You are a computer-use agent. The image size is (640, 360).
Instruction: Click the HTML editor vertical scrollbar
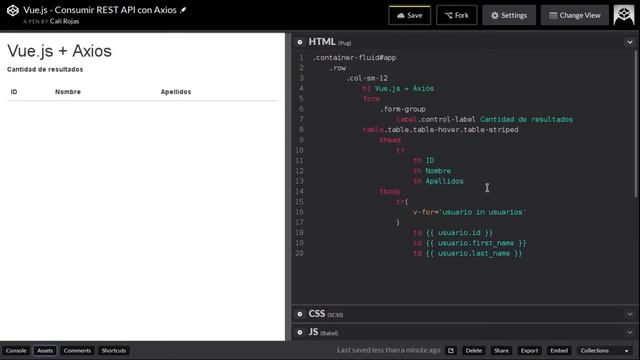click(x=636, y=124)
